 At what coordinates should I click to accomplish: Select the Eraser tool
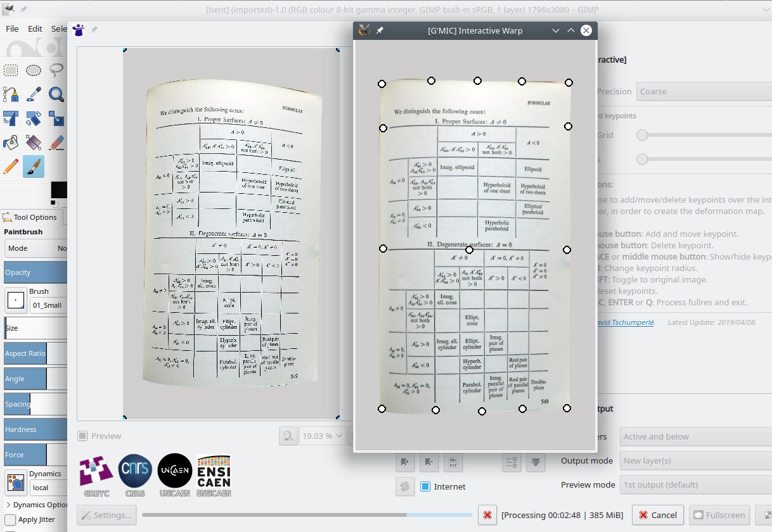click(x=56, y=142)
